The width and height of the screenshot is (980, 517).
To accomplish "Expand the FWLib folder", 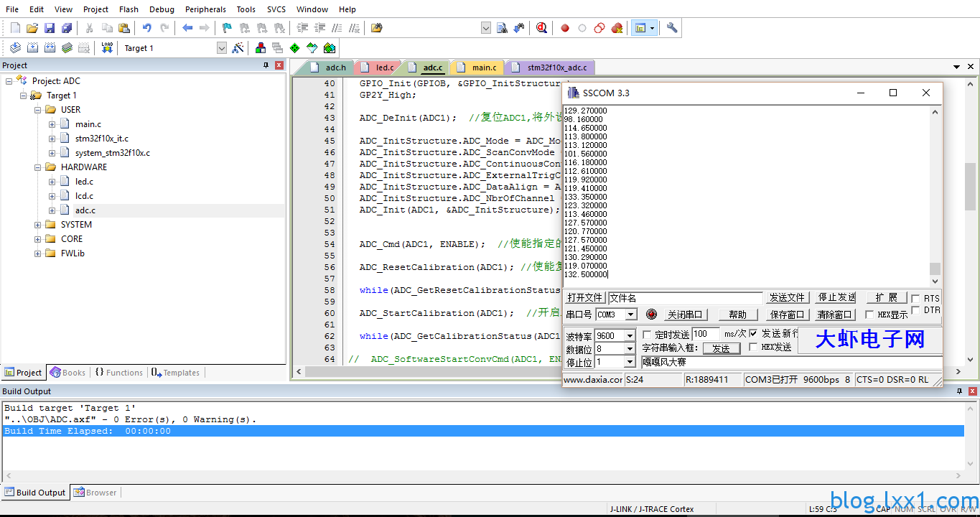I will pos(38,253).
